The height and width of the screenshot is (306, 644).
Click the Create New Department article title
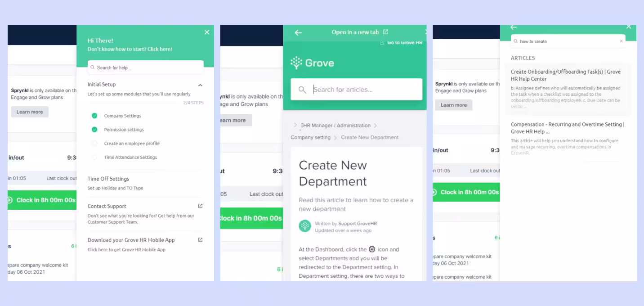click(x=333, y=173)
